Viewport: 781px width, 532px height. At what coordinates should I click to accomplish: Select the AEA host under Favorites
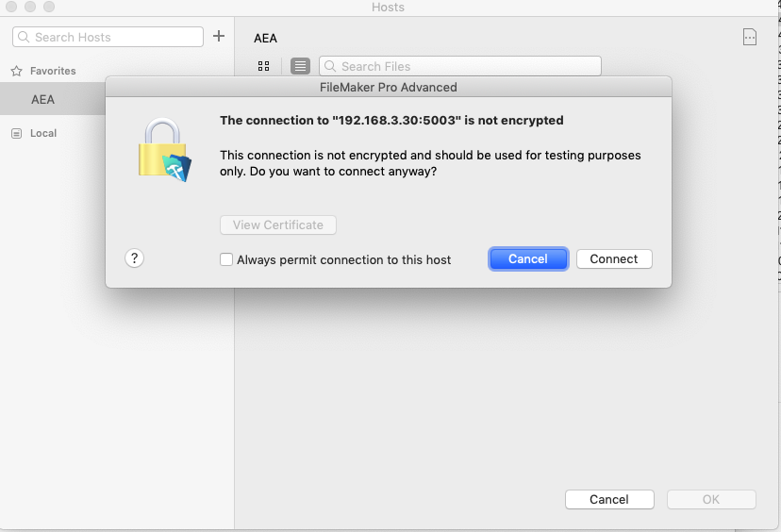point(43,99)
